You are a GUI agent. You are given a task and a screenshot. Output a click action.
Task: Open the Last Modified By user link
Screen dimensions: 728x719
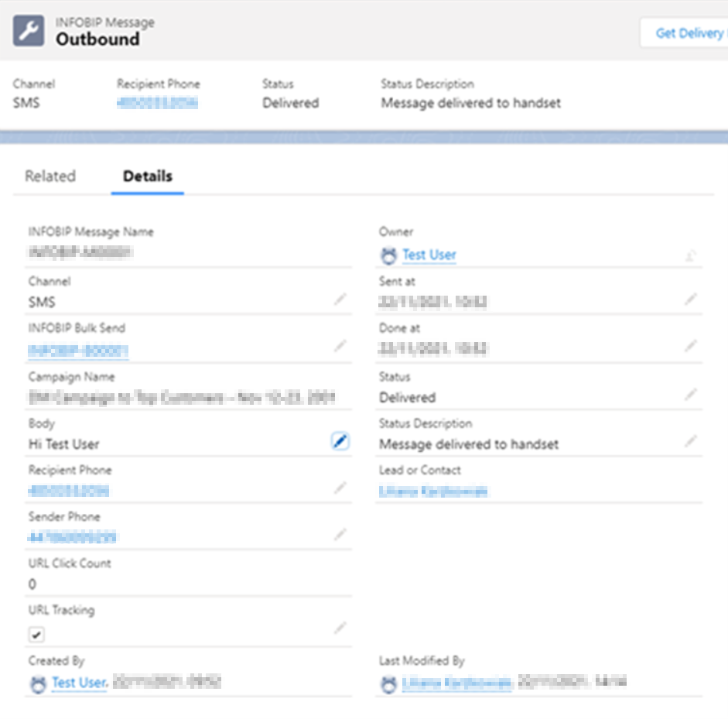coord(456,683)
